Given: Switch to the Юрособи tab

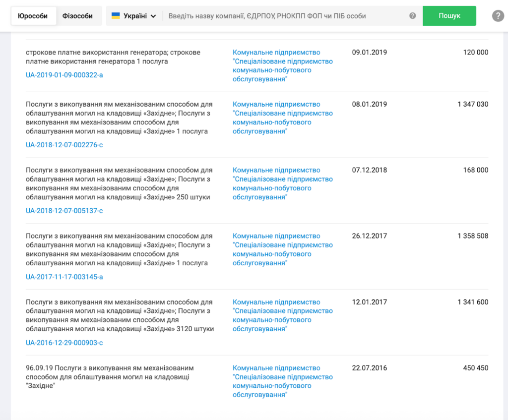Looking at the screenshot, I should click(x=33, y=16).
